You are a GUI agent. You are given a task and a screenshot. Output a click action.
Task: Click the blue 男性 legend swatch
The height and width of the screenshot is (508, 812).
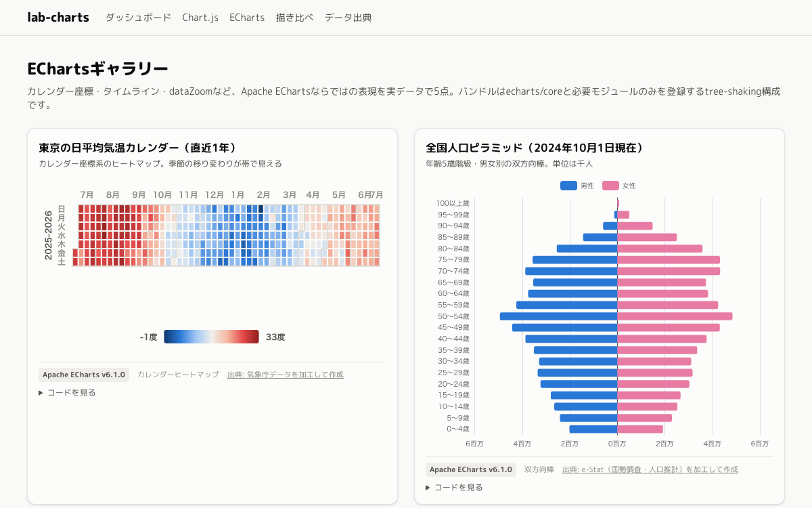(568, 186)
